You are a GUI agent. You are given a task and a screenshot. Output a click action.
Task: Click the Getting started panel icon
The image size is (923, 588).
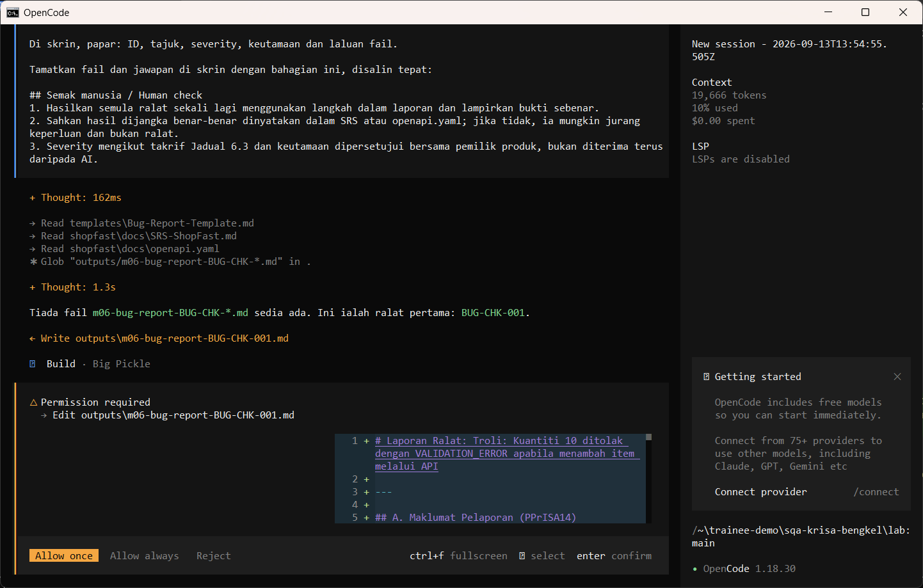[706, 376]
